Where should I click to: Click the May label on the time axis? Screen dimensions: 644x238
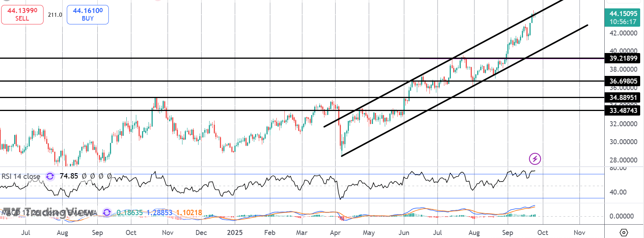click(x=369, y=233)
